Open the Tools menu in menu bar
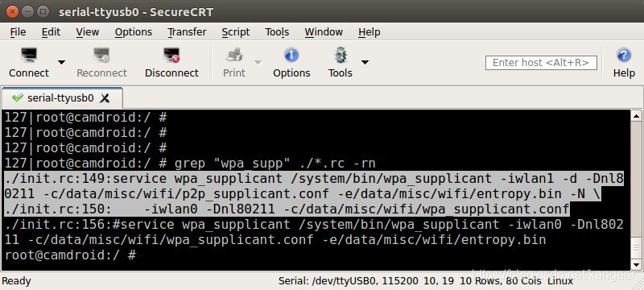644x290 pixels. coord(277,32)
